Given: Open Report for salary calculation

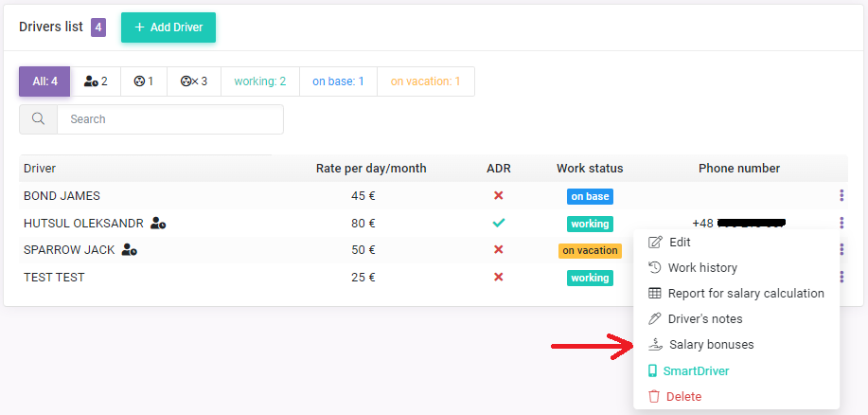Looking at the screenshot, I should (736, 293).
